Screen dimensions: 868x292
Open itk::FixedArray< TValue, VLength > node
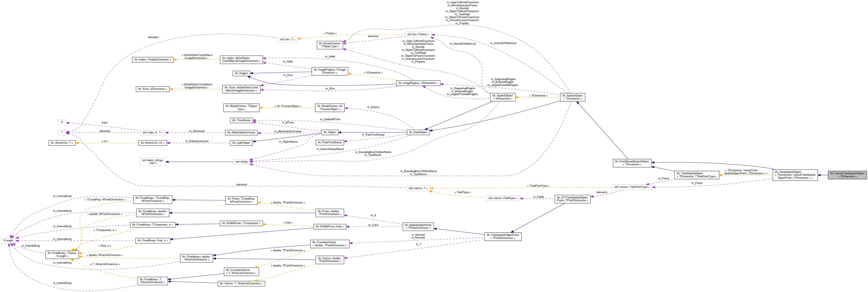tap(62, 255)
